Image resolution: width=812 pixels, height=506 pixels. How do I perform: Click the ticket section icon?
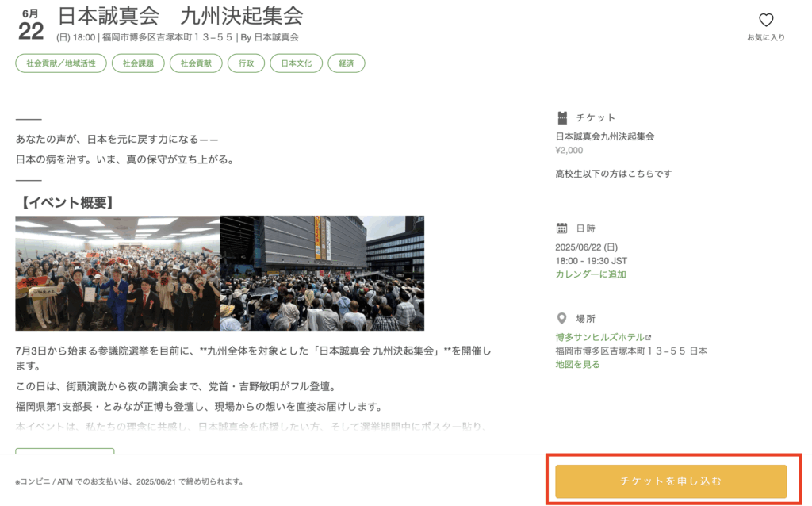coord(562,118)
